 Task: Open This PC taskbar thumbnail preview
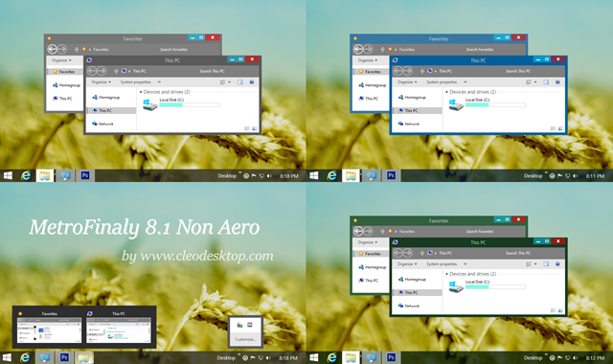click(119, 330)
